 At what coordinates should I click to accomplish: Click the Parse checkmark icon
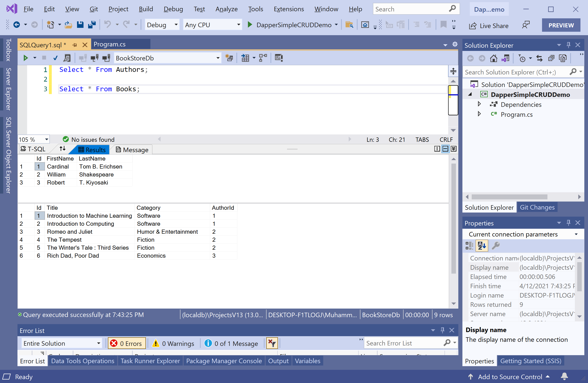click(x=55, y=58)
